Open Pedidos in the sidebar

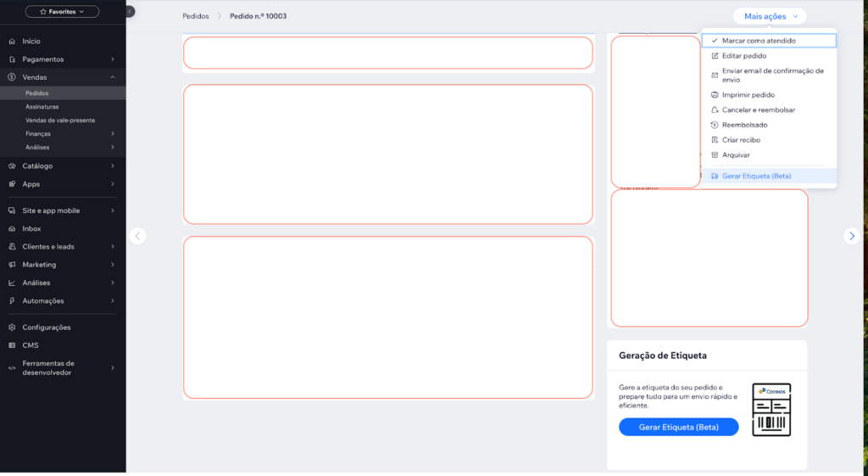[63, 93]
